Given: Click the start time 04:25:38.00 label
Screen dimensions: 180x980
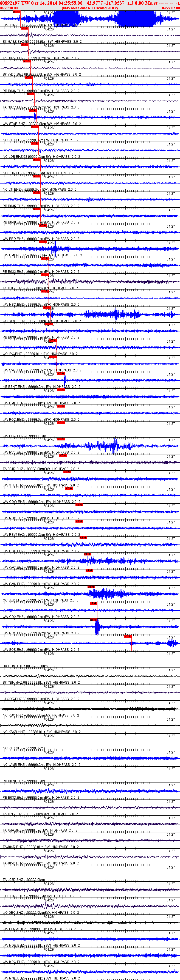Looking at the screenshot, I should pyautogui.click(x=9, y=8).
